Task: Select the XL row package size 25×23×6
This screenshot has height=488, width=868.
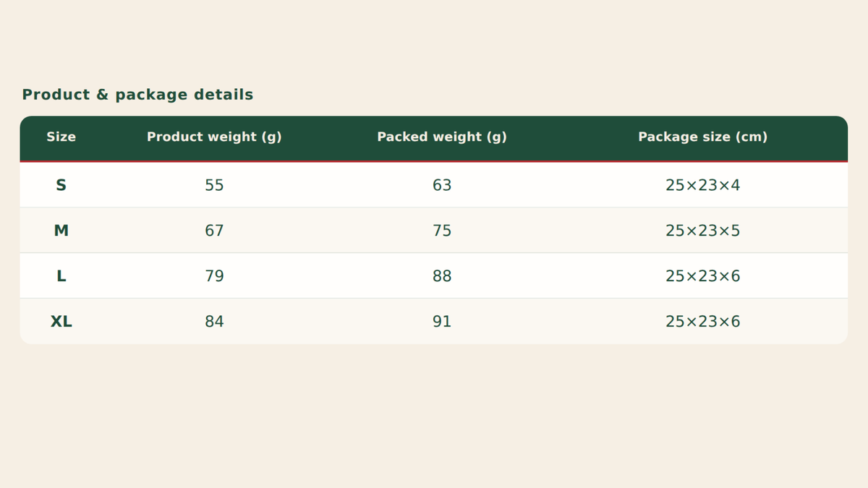Action: [x=702, y=322]
